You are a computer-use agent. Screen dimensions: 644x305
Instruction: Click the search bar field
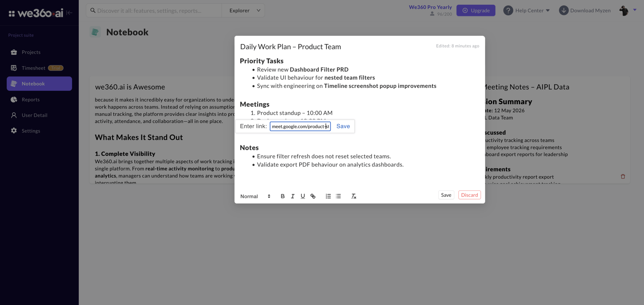154,11
